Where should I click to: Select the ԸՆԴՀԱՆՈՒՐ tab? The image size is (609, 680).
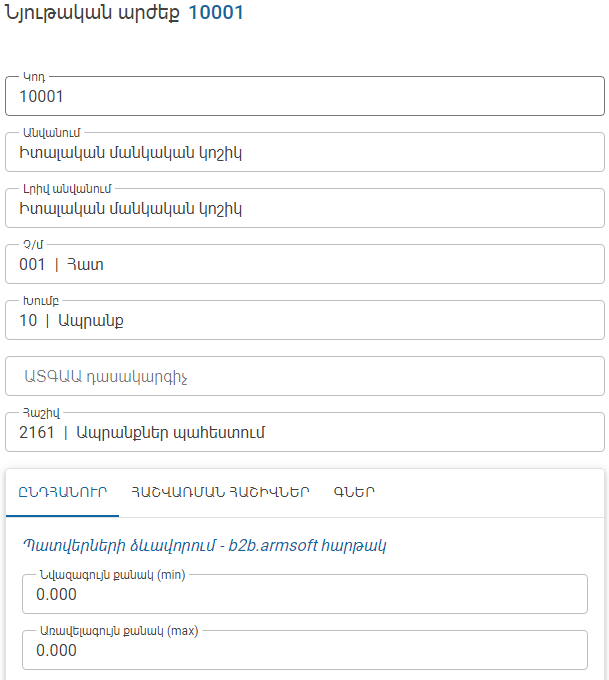tap(62, 492)
